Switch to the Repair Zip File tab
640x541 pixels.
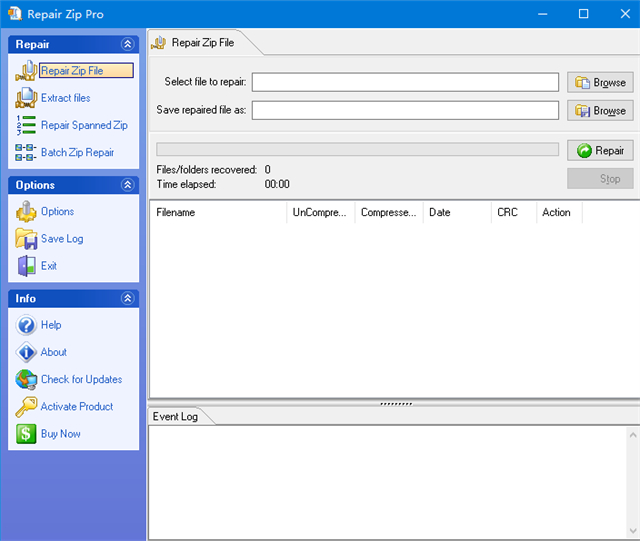pyautogui.click(x=201, y=43)
